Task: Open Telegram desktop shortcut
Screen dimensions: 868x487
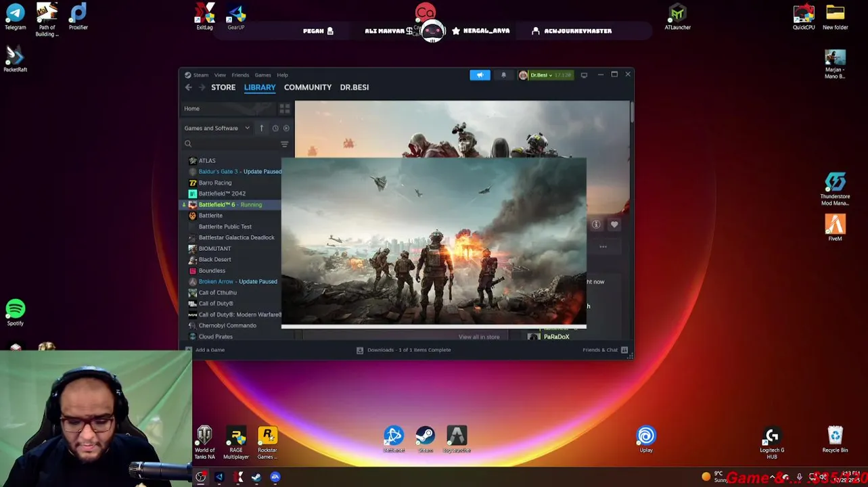Action: click(x=15, y=16)
